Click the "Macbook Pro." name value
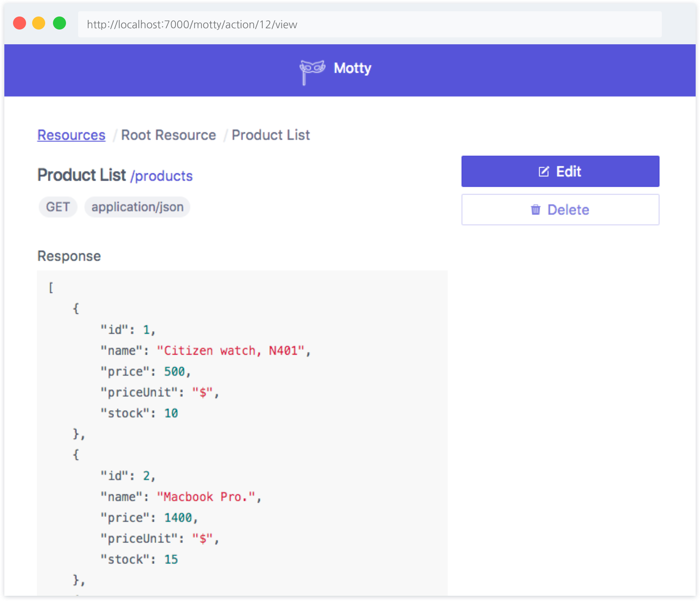The image size is (700, 601). 206,497
